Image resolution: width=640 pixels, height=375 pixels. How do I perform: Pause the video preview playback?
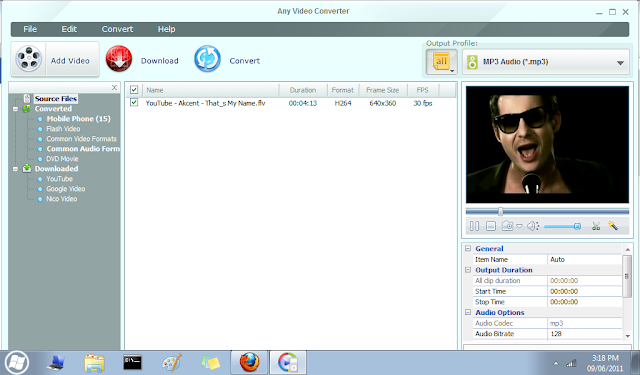[474, 226]
